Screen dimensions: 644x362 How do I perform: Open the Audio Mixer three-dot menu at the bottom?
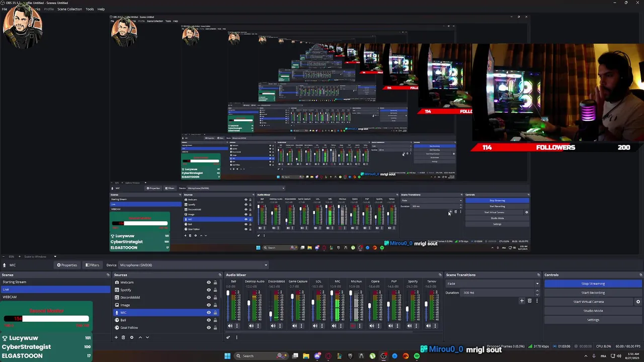[x=236, y=337]
